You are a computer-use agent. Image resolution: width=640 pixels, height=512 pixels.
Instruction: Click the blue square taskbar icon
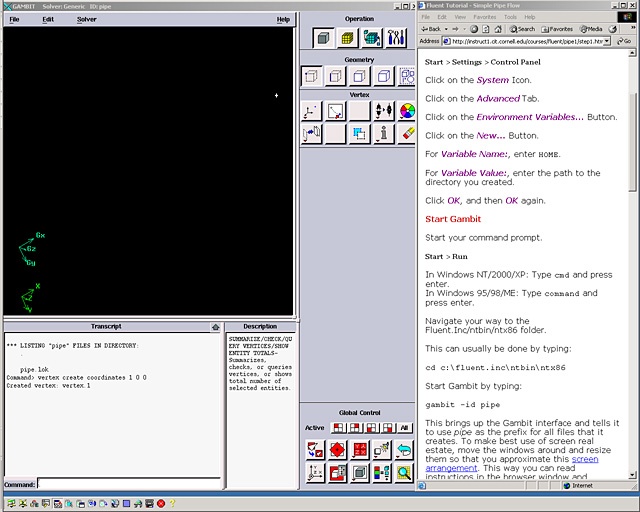127,503
